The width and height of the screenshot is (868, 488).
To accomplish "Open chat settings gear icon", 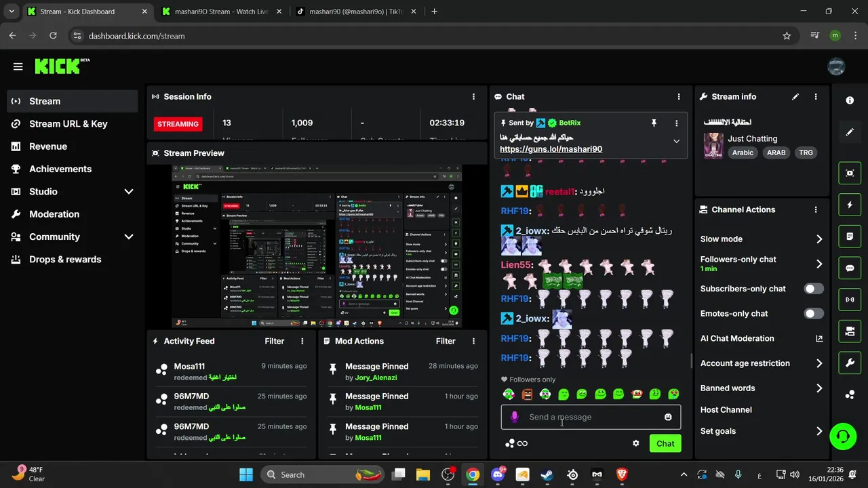I will coord(636,444).
